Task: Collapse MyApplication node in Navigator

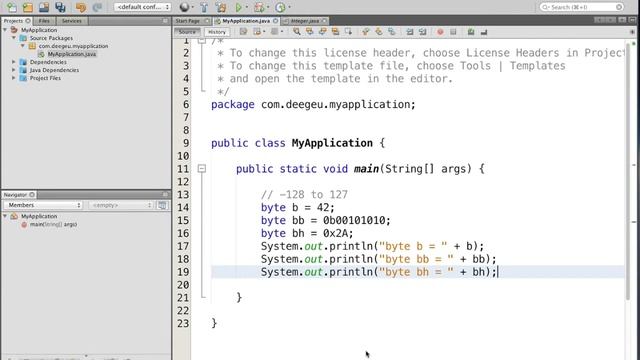Action: coord(5,216)
